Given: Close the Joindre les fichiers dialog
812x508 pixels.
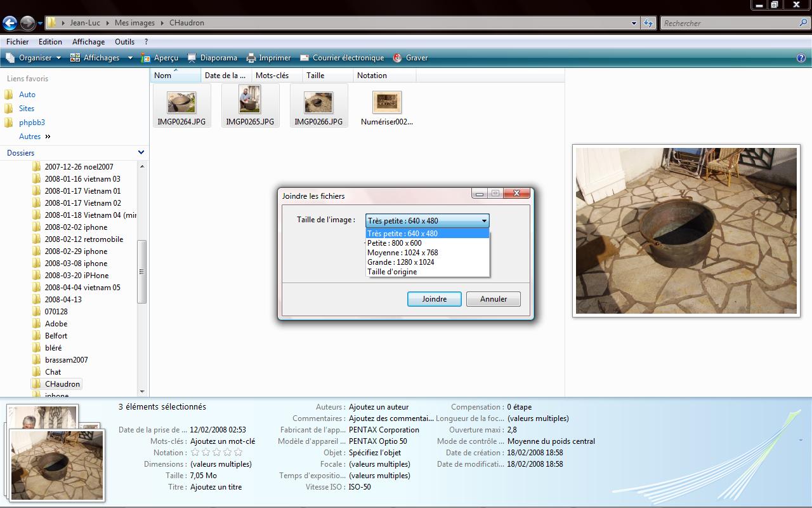Looking at the screenshot, I should pos(517,194).
